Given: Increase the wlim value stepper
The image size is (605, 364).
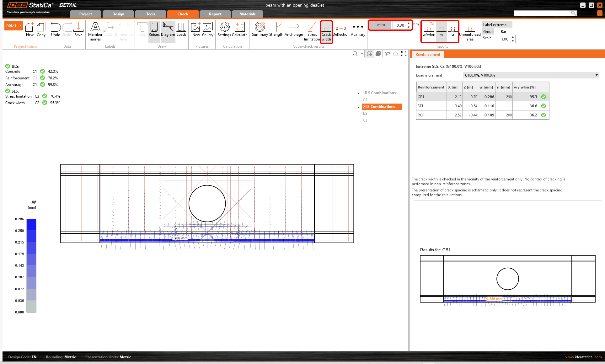Looking at the screenshot, I should [409, 23].
